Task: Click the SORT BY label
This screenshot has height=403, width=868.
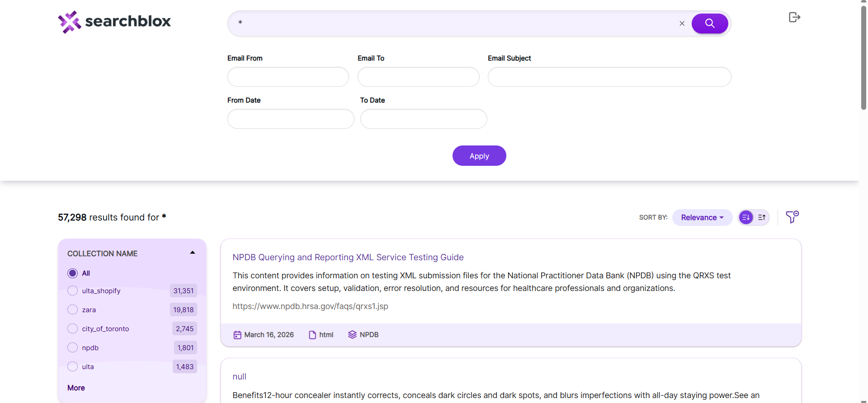Action: click(653, 217)
